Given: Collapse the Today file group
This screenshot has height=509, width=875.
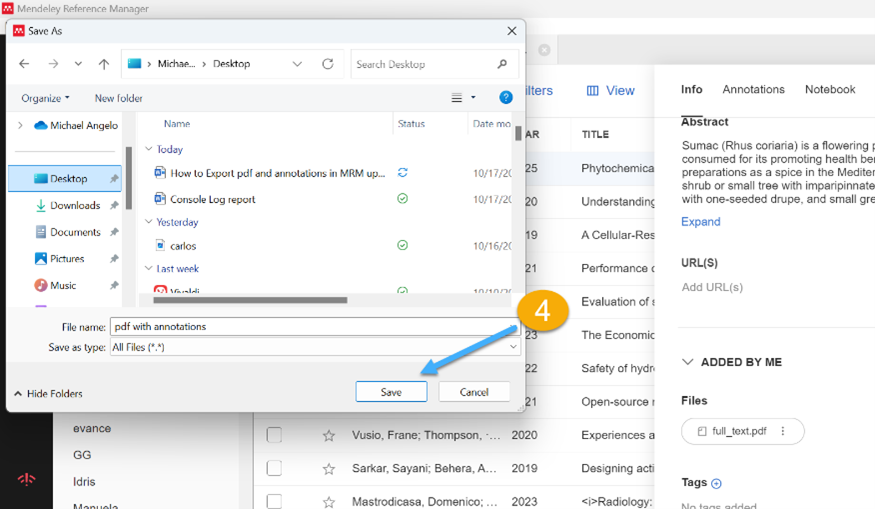Looking at the screenshot, I should click(148, 149).
